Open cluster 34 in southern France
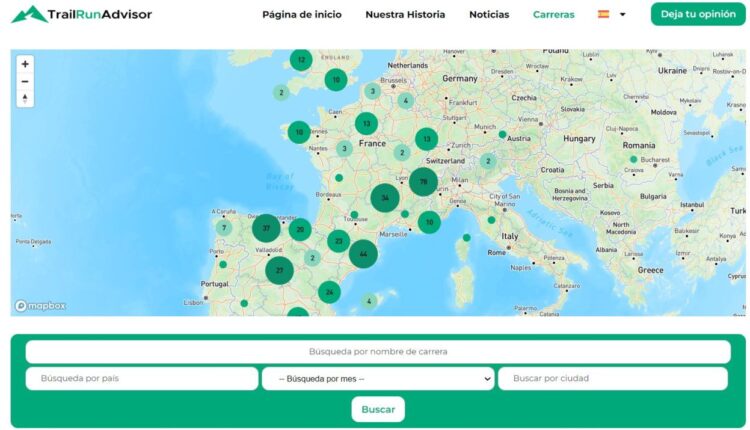 pyautogui.click(x=385, y=198)
